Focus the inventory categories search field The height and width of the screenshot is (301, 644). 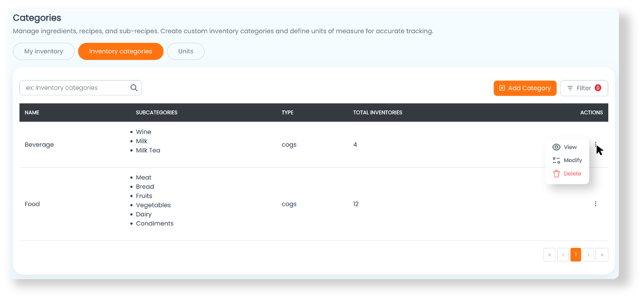80,88
